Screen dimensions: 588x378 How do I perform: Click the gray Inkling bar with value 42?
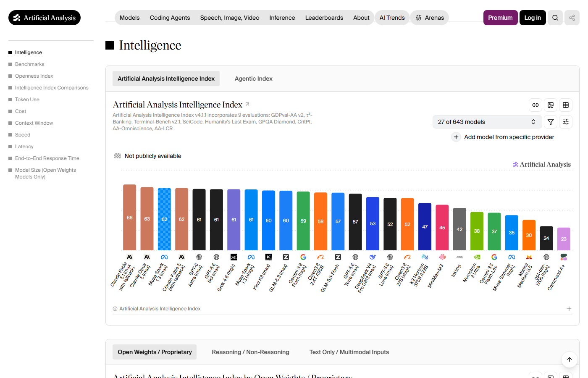459,229
